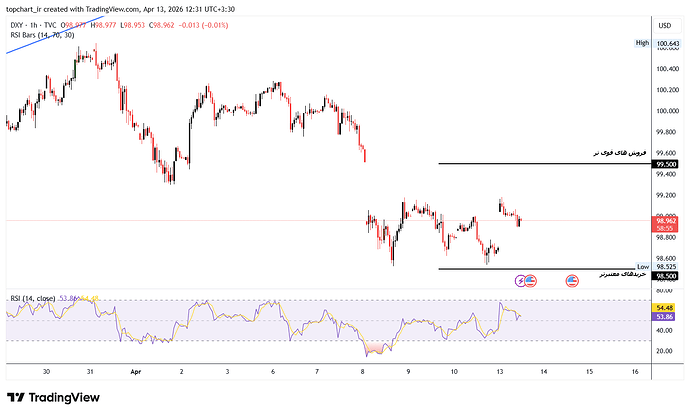Click the change value -0.013 (-0.01%)
The image size is (690, 414).
202,26
